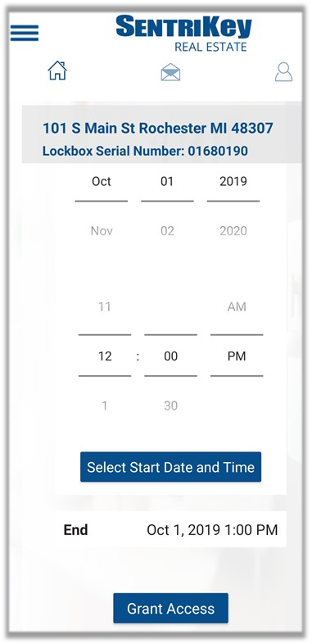Select hour 1 in the picker
Screen dimensions: 312x644
(105, 406)
